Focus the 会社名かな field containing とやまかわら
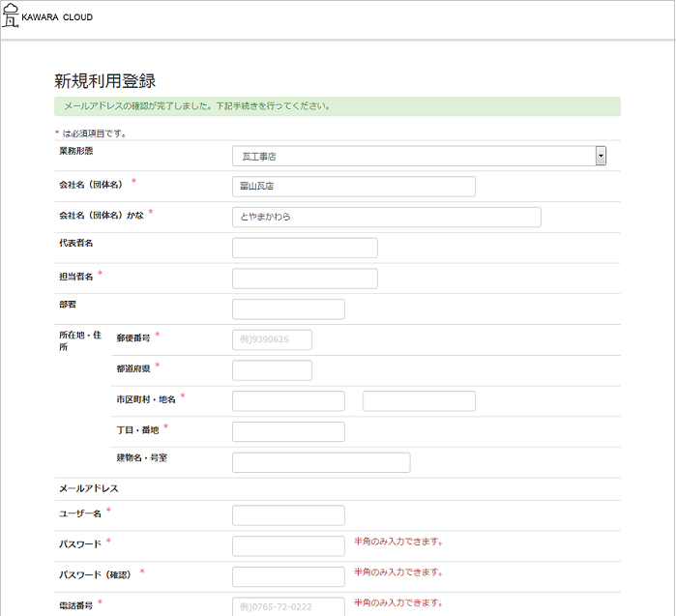Viewport: 676px width, 616px height. point(386,217)
